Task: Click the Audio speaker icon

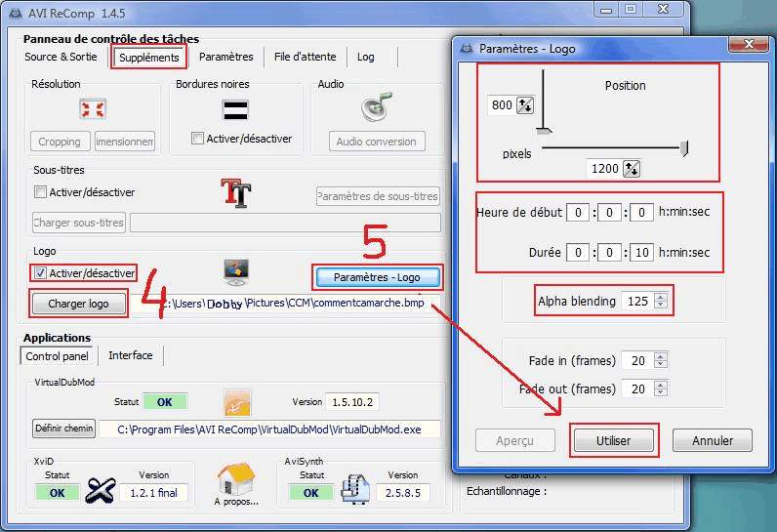Action: (377, 106)
